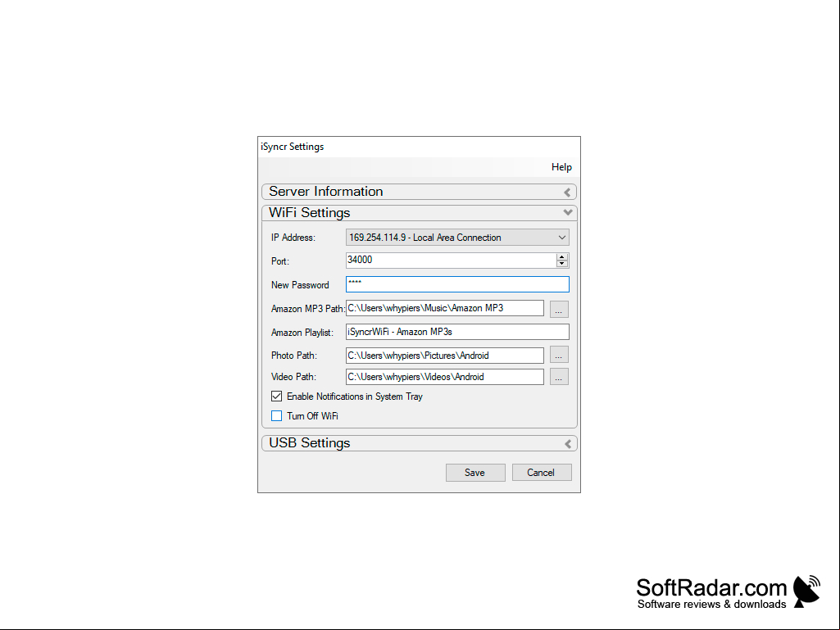Decrease the Port value with down arrow
The height and width of the screenshot is (630, 840).
coord(562,264)
